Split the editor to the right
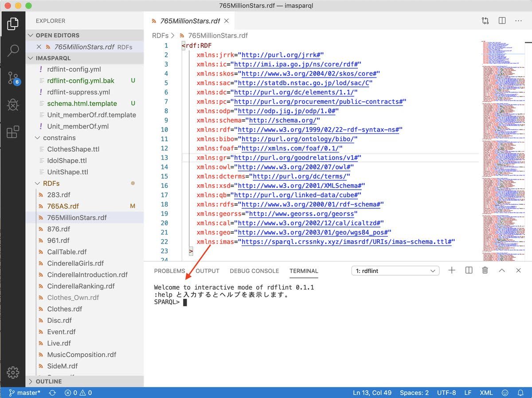 (x=502, y=21)
